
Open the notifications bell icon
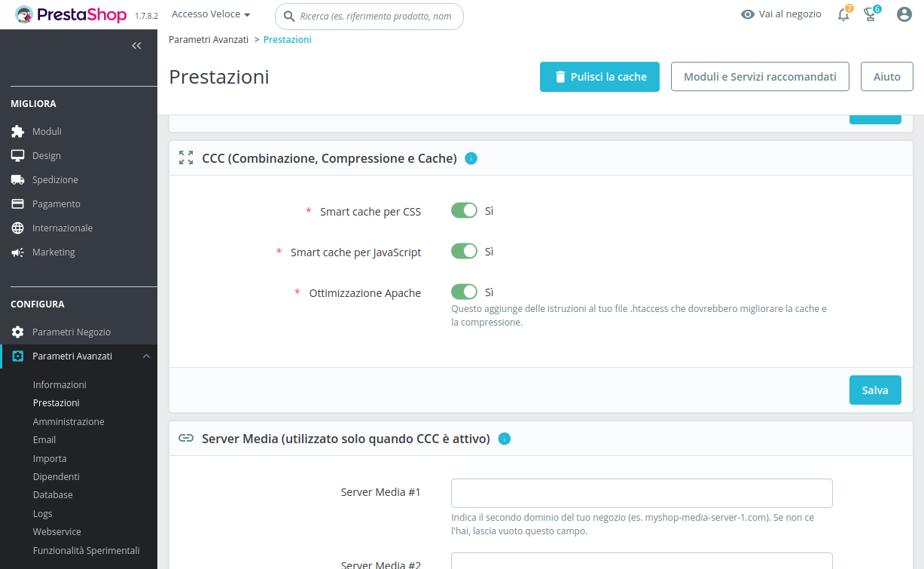[843, 14]
